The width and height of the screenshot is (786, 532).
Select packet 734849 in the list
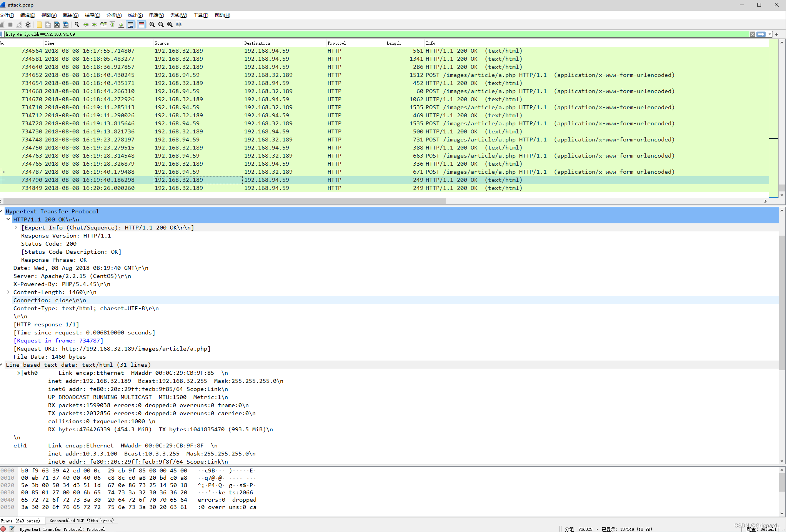point(384,188)
